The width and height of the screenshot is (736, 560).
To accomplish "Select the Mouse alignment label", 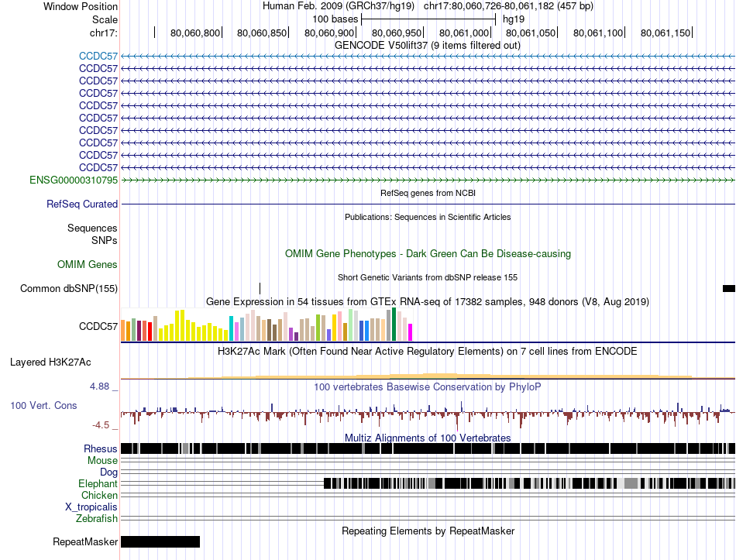I will (x=102, y=461).
